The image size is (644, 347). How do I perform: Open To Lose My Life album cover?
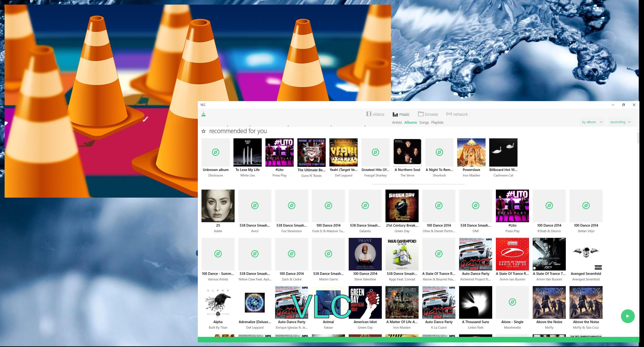(247, 152)
